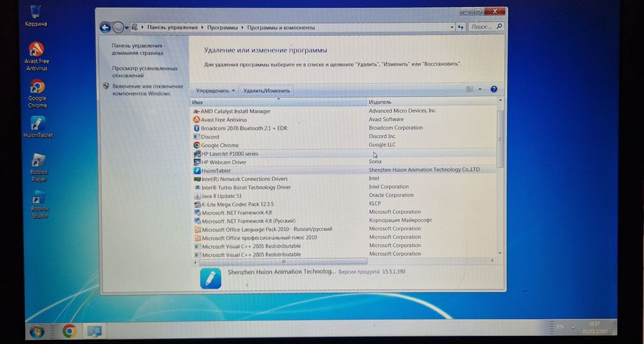This screenshot has width=644, height=344.
Task: Open Google Chrome desktop shortcut
Action: point(37,93)
